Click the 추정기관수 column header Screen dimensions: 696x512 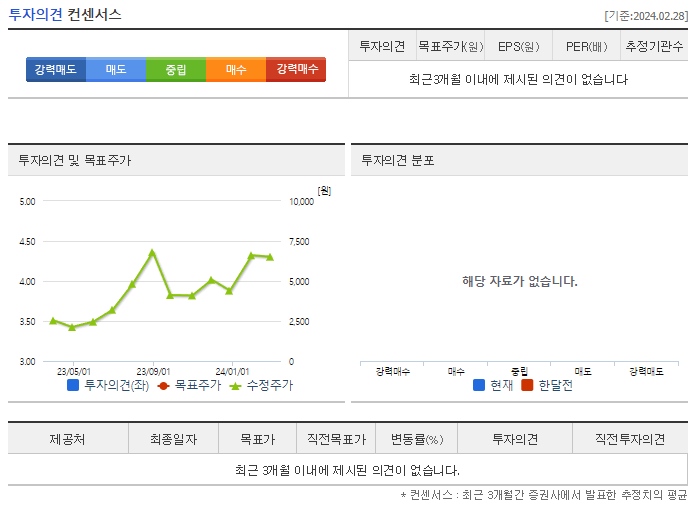pyautogui.click(x=654, y=46)
